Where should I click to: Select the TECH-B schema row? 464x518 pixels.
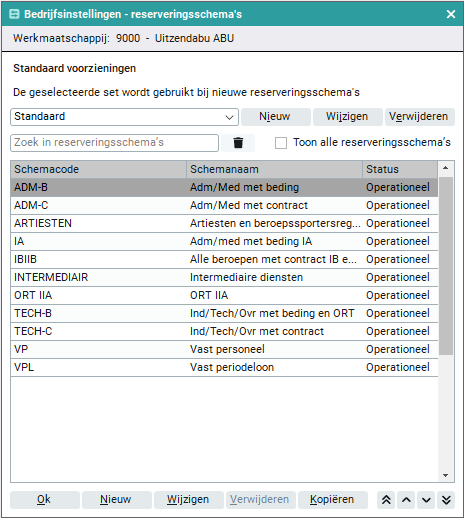point(224,313)
